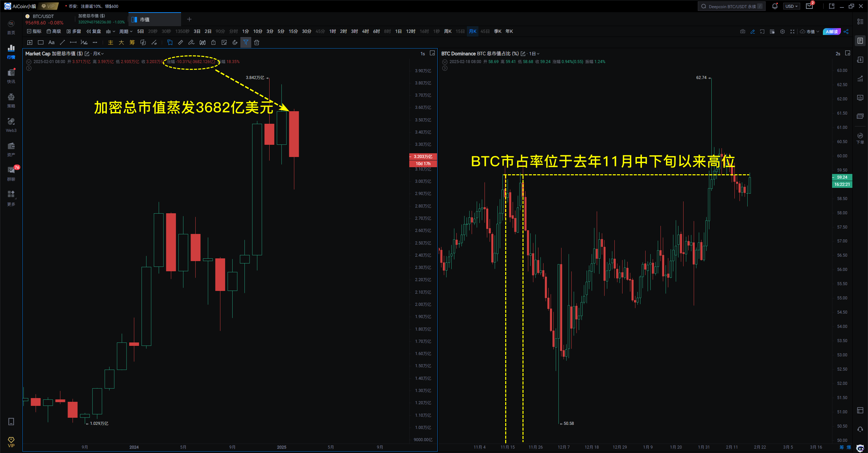Screen dimensions: 868x453
Task: Collapse the Market Cap legend data row
Action: point(29,62)
